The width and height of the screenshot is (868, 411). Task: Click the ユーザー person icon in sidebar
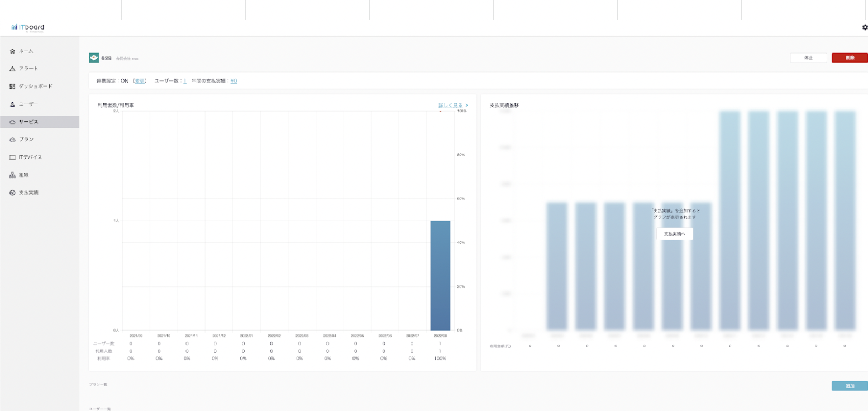pyautogui.click(x=12, y=104)
